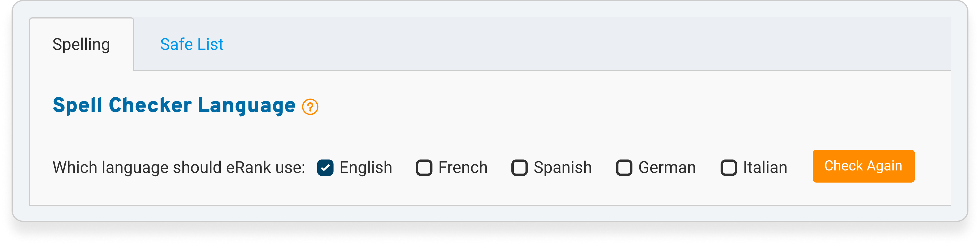Click the Spanish label text
Screen dimensions: 980x245
point(563,168)
